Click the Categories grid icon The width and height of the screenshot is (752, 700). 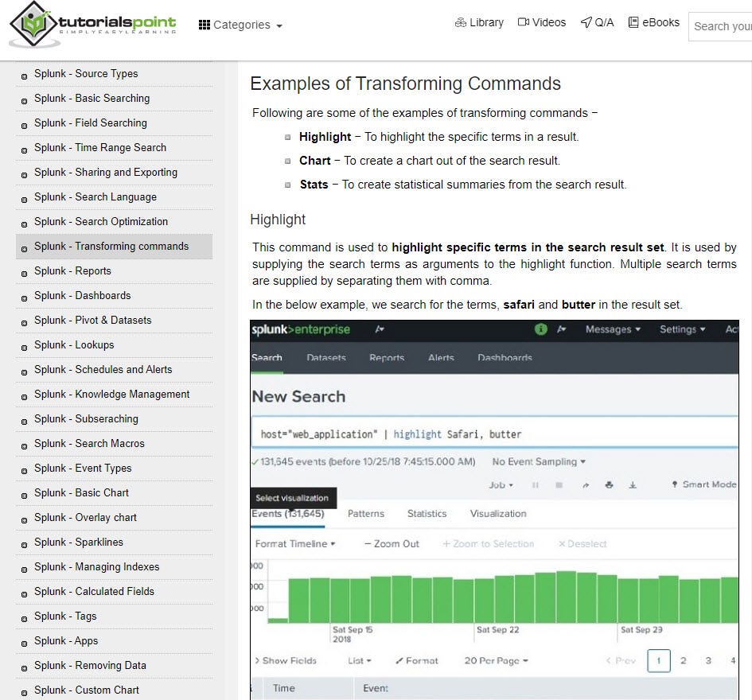pos(205,25)
